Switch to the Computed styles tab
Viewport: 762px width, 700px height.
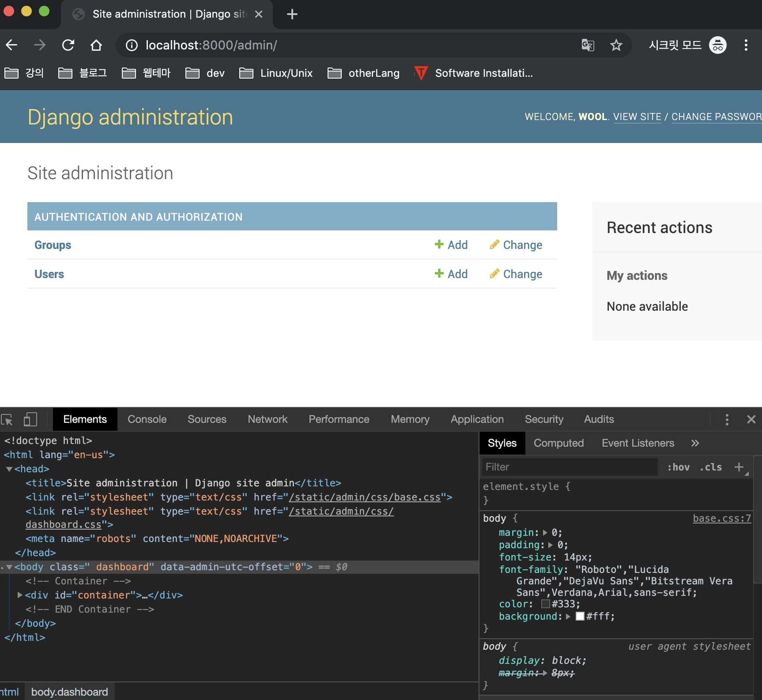(559, 443)
